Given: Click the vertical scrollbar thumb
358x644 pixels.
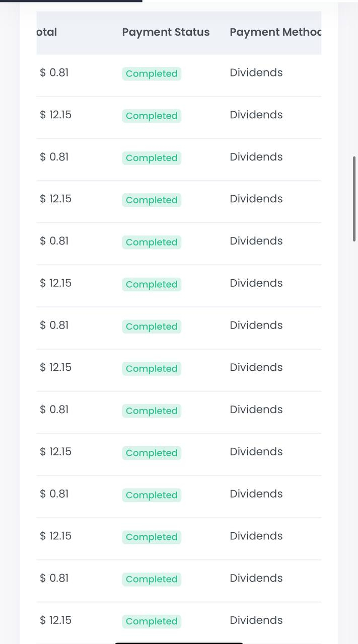Looking at the screenshot, I should (354, 199).
